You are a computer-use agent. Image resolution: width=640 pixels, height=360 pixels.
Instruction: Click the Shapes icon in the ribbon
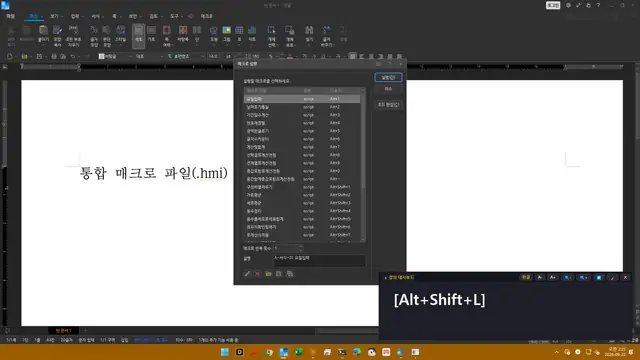[213, 30]
